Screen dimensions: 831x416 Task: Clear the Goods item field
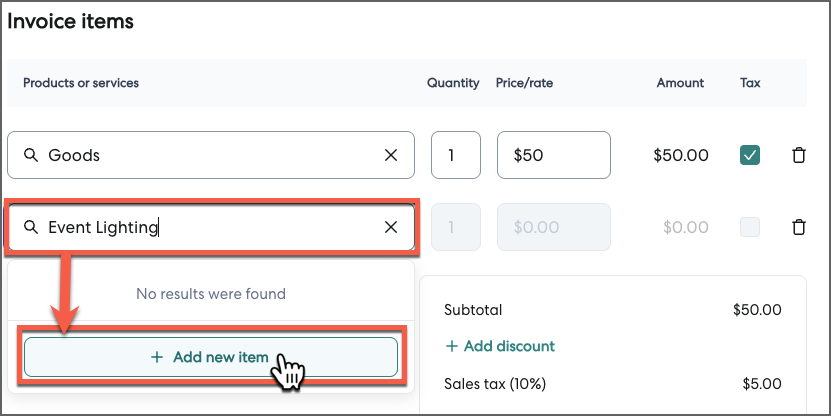point(391,155)
